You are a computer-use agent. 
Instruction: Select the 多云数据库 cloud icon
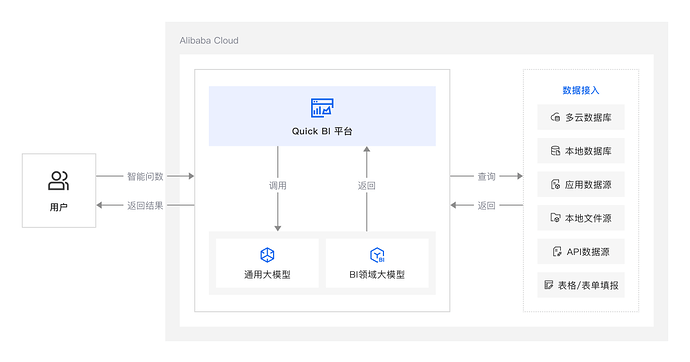(x=555, y=117)
